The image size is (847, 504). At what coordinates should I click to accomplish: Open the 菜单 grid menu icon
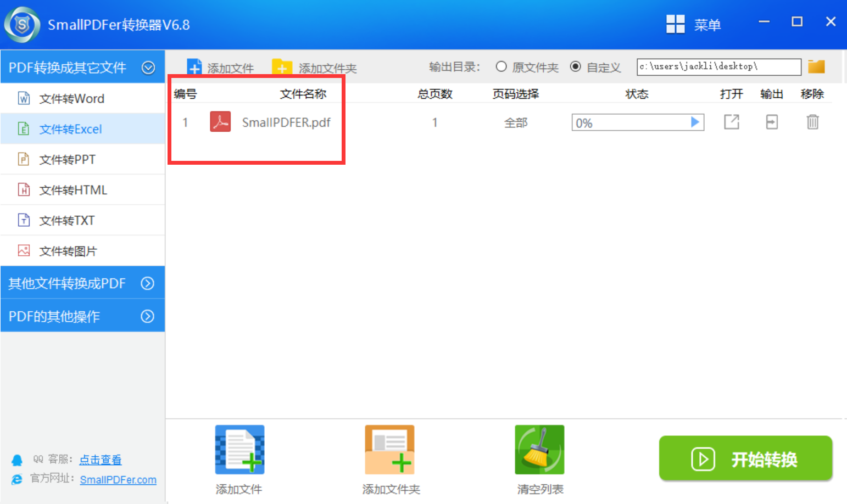[675, 24]
